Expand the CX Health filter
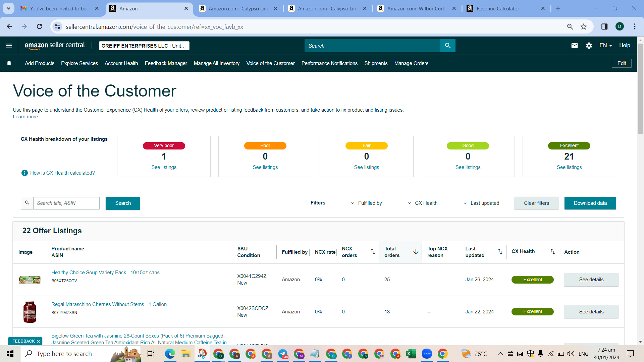This screenshot has width=644, height=362. (422, 203)
